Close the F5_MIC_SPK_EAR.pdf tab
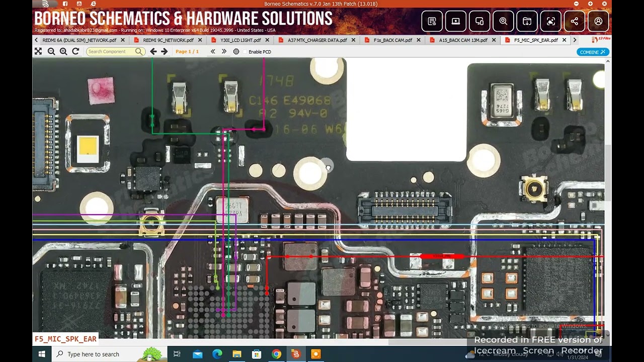The width and height of the screenshot is (644, 362). 564,40
